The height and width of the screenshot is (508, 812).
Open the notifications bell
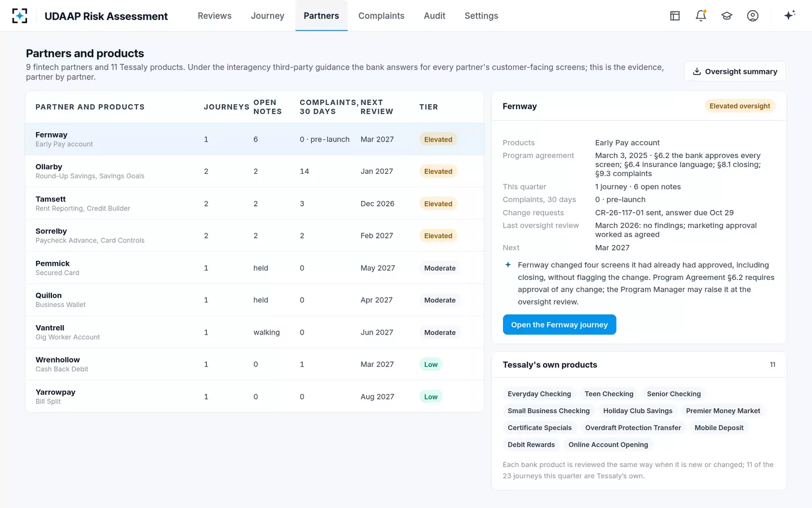701,16
